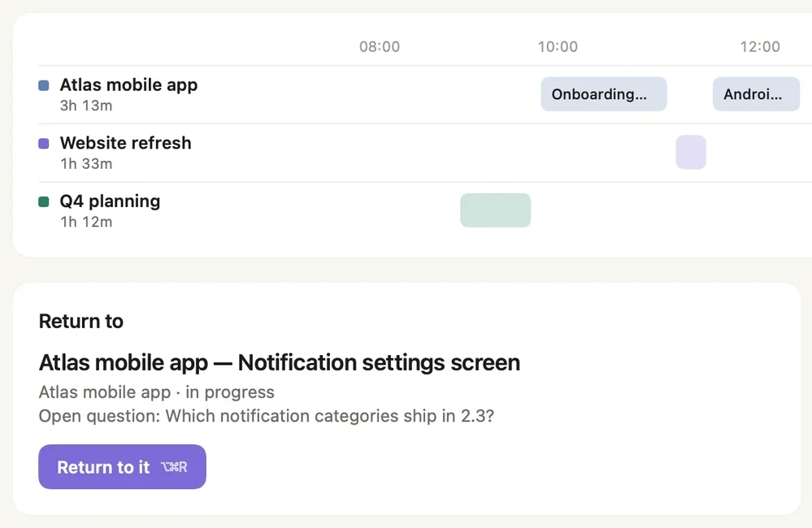Select the green Q4 planning time block

click(x=496, y=210)
